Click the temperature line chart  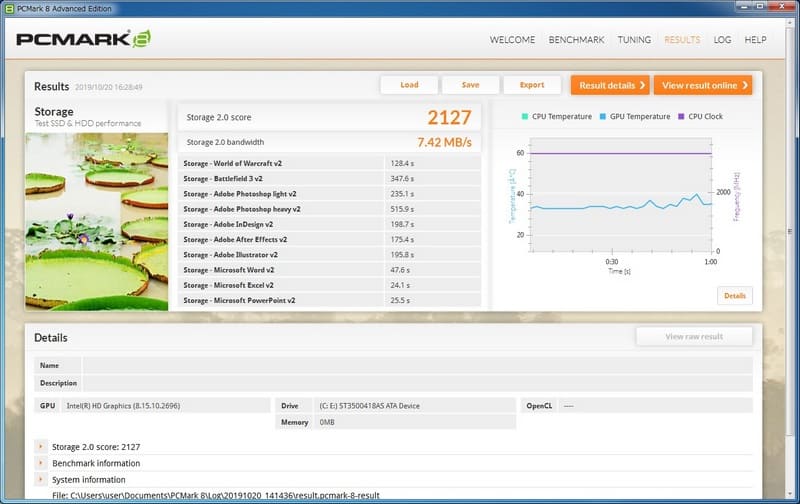point(621,195)
